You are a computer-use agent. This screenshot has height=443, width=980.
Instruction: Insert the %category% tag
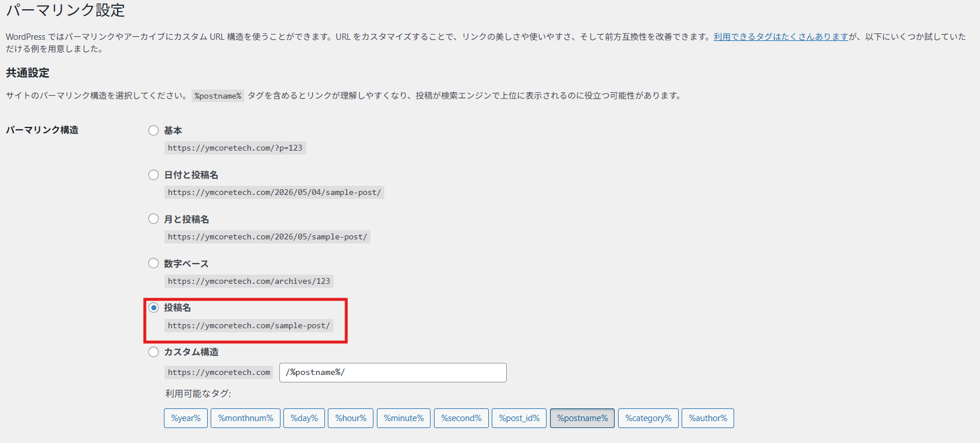(648, 418)
